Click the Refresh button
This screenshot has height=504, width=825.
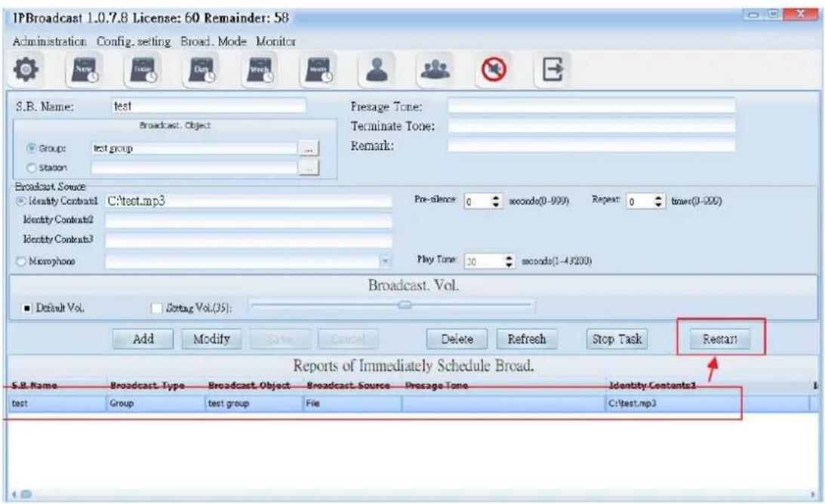(527, 339)
